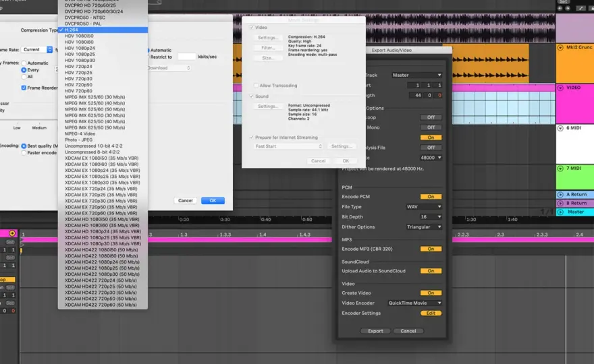Screen dimensions: 594x364
Task: Choose MPEG-4 Video compression type
Action: (x=103, y=134)
